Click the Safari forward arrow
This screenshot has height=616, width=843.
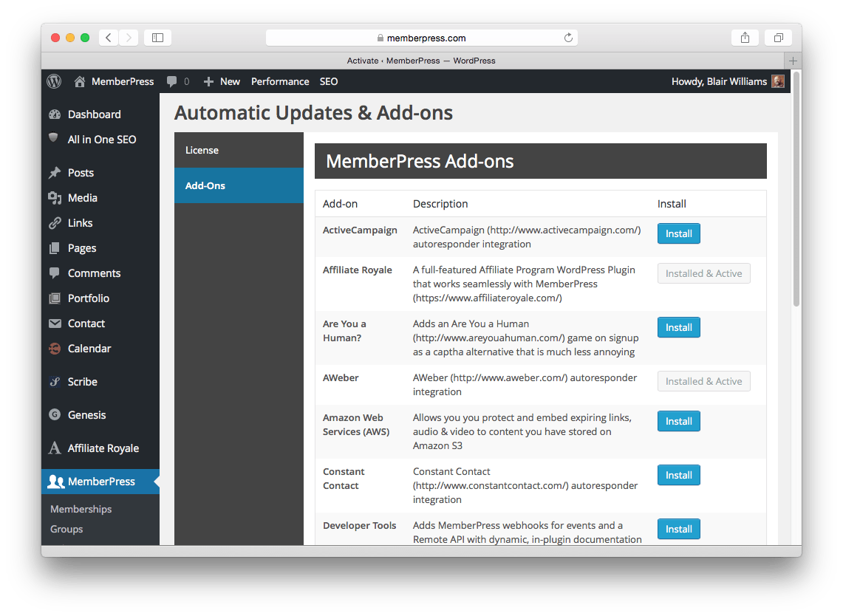pyautogui.click(x=129, y=38)
